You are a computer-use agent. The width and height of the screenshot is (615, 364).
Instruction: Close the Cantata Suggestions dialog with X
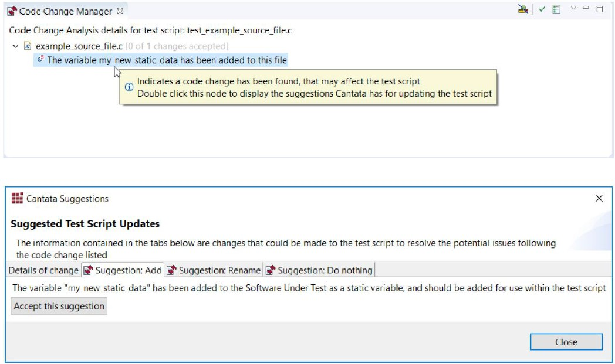pyautogui.click(x=599, y=198)
